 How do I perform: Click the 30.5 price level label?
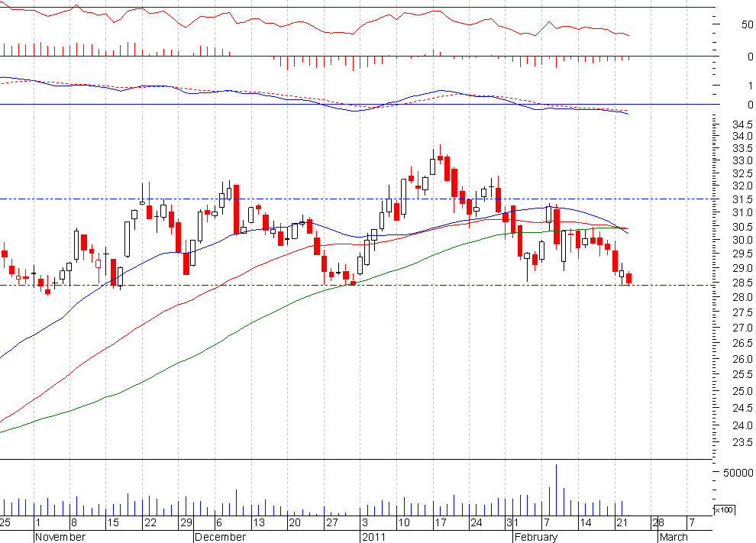[x=742, y=227]
